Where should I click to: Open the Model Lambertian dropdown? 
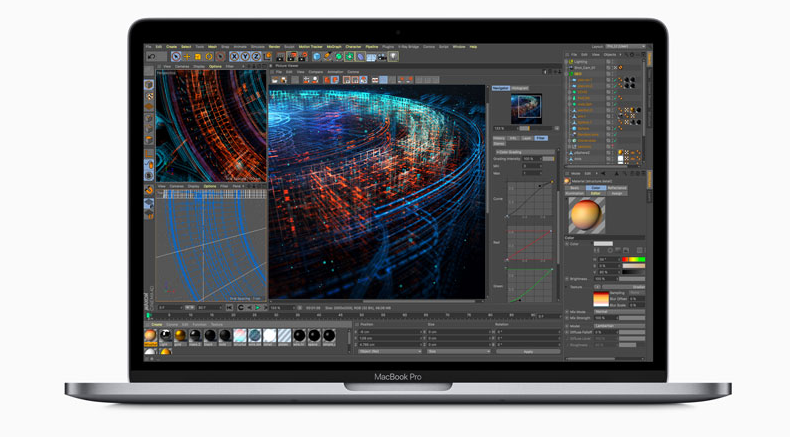(x=619, y=326)
